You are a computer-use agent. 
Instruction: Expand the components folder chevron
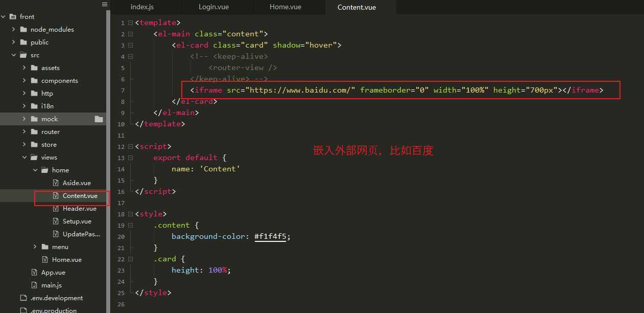(25, 81)
